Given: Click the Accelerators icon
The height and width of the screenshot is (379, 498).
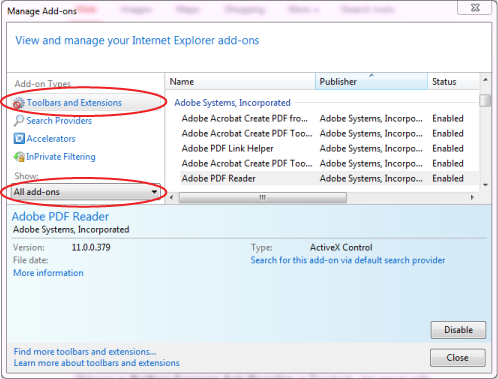Looking at the screenshot, I should (19, 138).
